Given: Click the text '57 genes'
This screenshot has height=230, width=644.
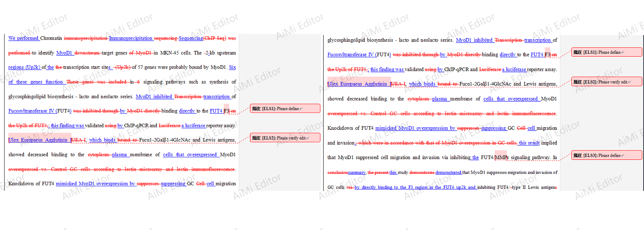Looking at the screenshot, I should (147, 67).
